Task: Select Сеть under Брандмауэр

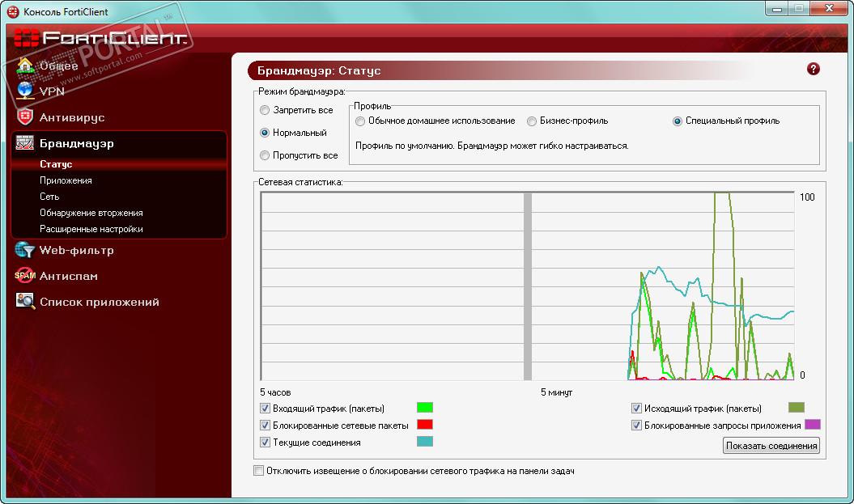Action: pos(49,197)
